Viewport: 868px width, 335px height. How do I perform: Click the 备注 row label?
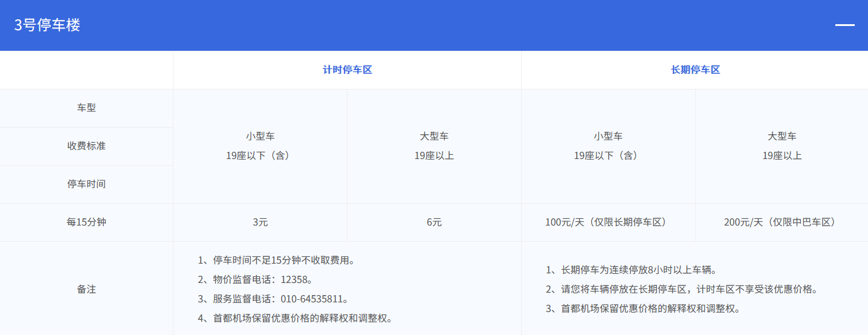coord(86,289)
